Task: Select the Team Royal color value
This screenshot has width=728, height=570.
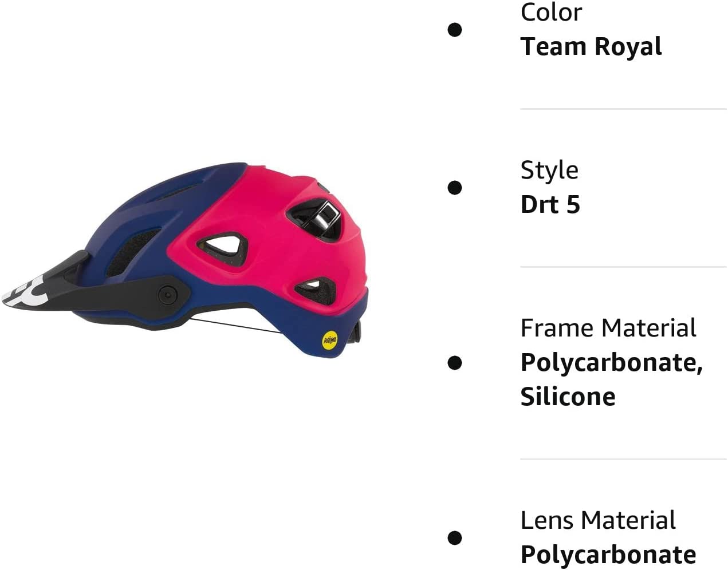Action: tap(591, 46)
